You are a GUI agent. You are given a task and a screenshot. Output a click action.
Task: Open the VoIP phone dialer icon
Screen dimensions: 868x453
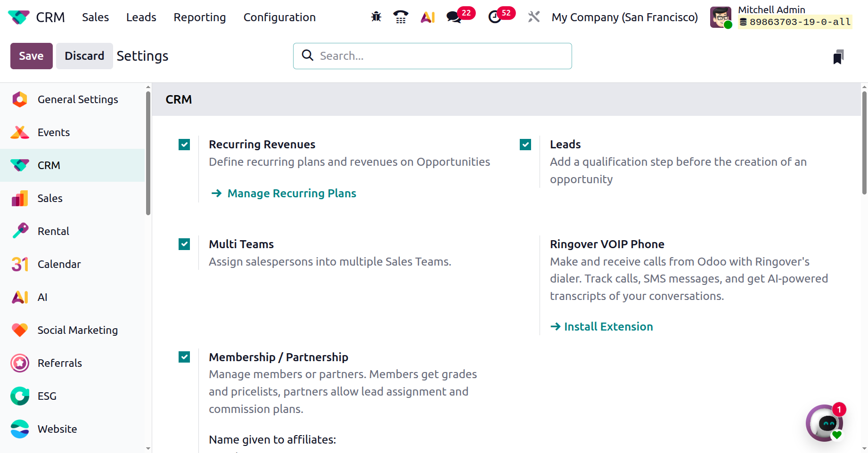pyautogui.click(x=401, y=17)
